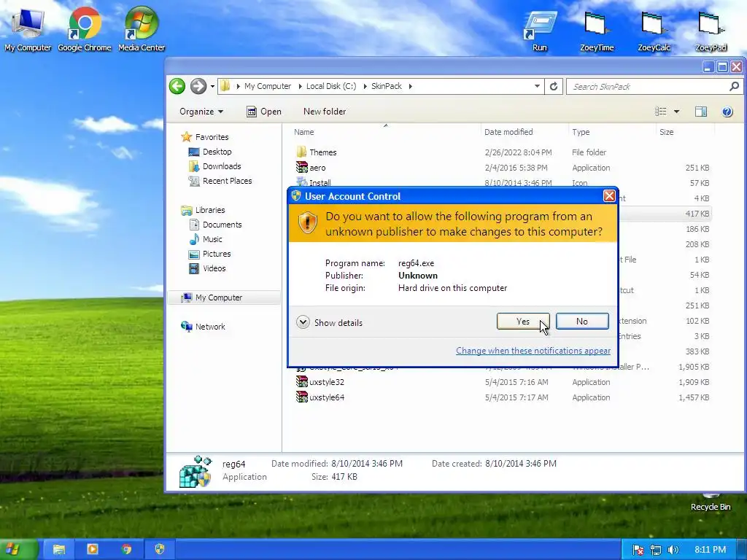Toggle the Explorer preview pane icon
Screen dimensions: 747x560
pos(701,112)
